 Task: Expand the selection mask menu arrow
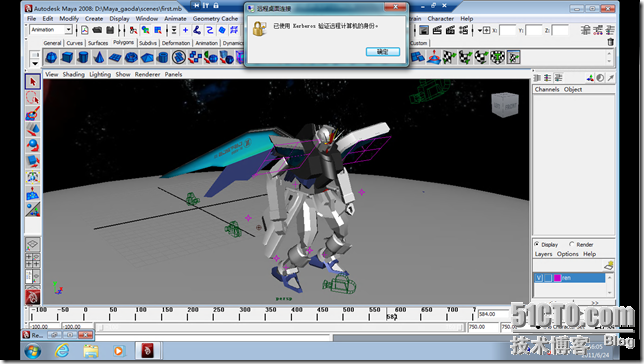[174, 30]
